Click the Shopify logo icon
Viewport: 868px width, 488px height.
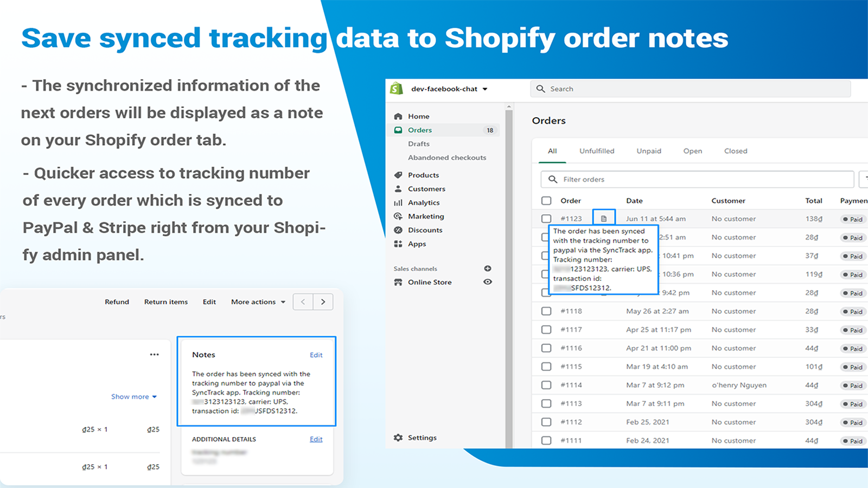click(397, 88)
